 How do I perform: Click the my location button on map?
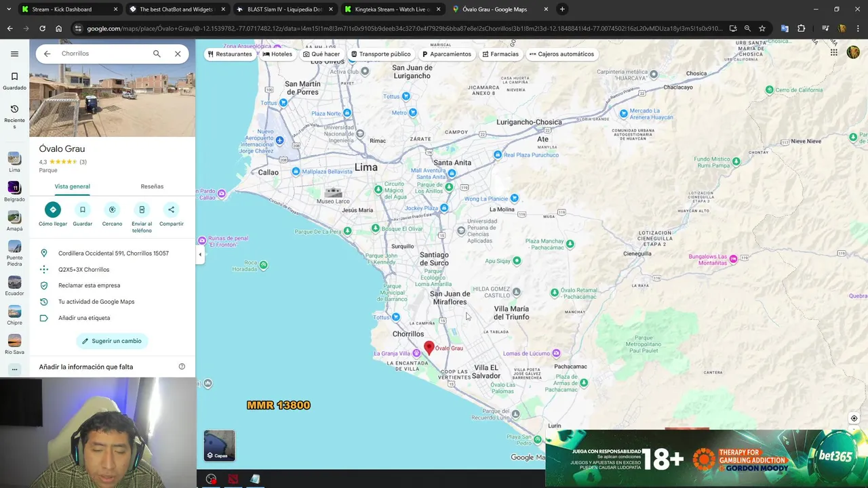854,419
